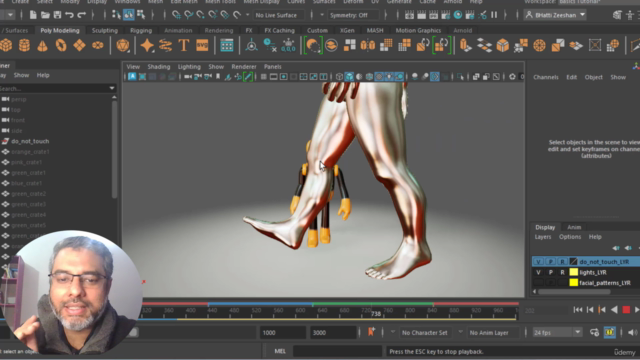Toggle visibility V on do_not_touch_LYR

(538, 262)
